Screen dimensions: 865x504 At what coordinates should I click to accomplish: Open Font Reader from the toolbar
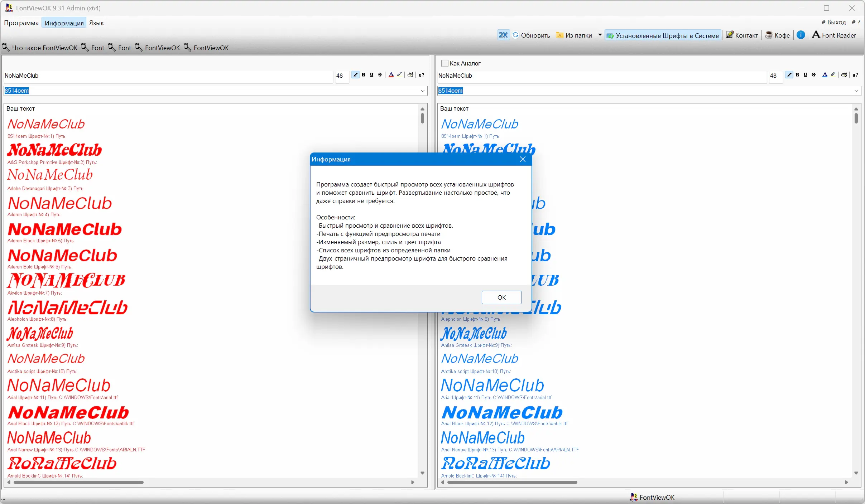(834, 35)
